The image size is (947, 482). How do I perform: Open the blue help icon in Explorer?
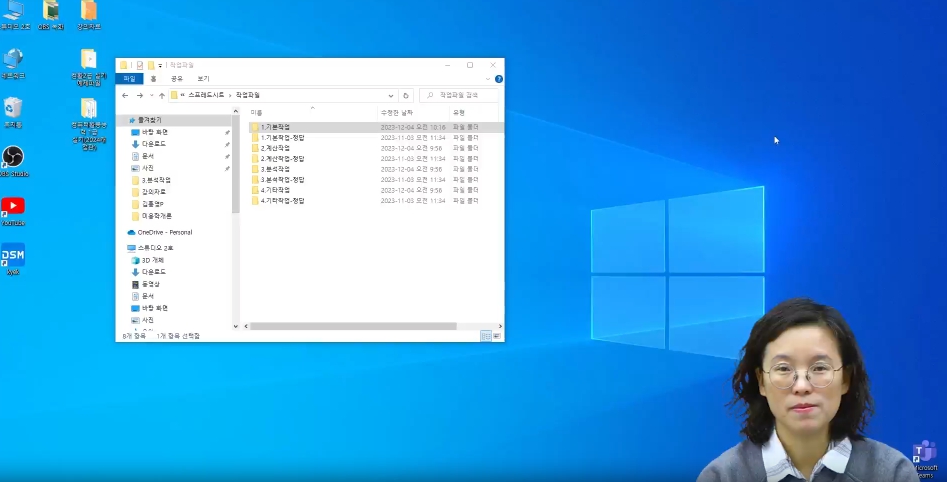(498, 78)
